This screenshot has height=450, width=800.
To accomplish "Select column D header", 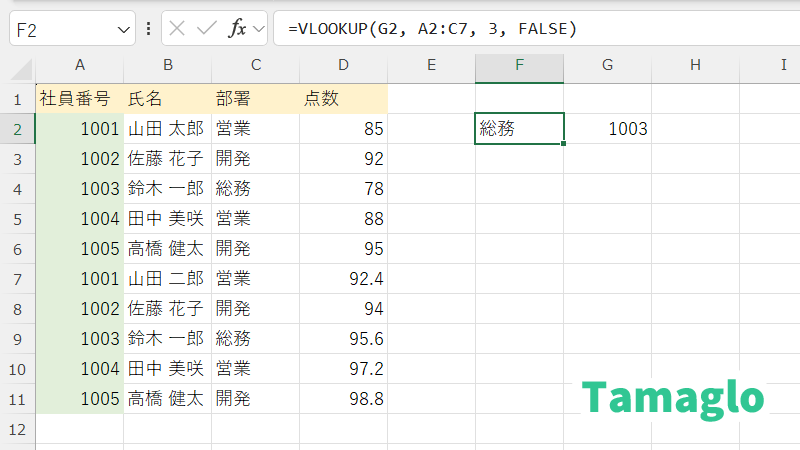I will coord(343,66).
